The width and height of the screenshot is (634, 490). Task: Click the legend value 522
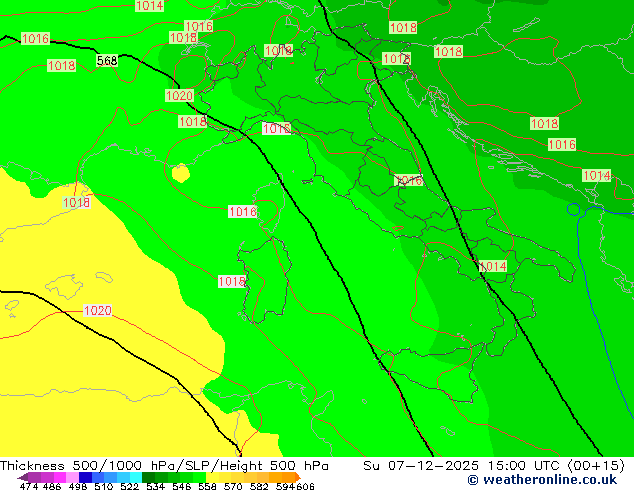point(129,486)
